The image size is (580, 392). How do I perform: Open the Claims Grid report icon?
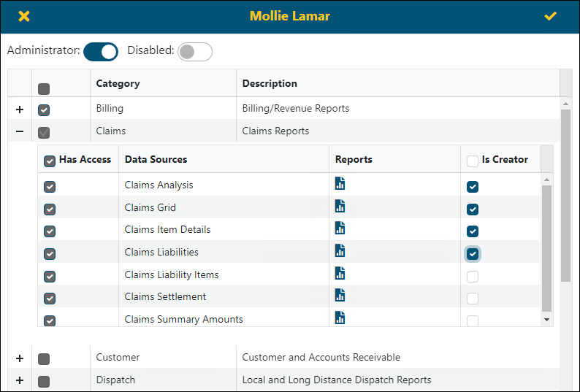340,206
